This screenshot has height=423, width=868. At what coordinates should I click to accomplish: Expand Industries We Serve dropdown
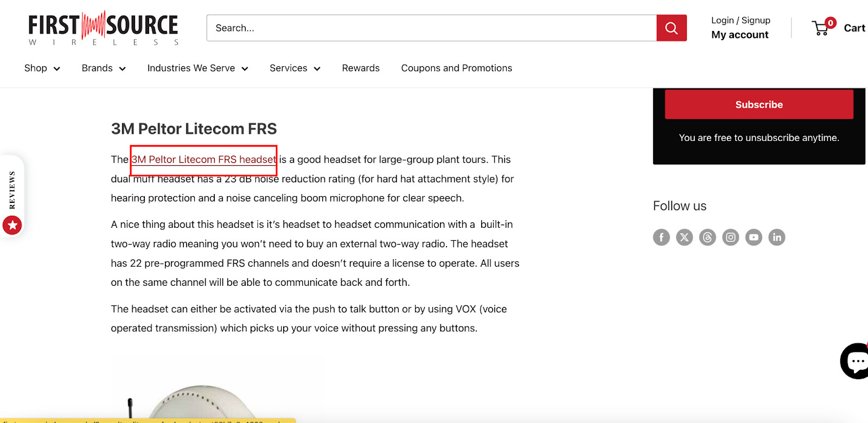(197, 68)
